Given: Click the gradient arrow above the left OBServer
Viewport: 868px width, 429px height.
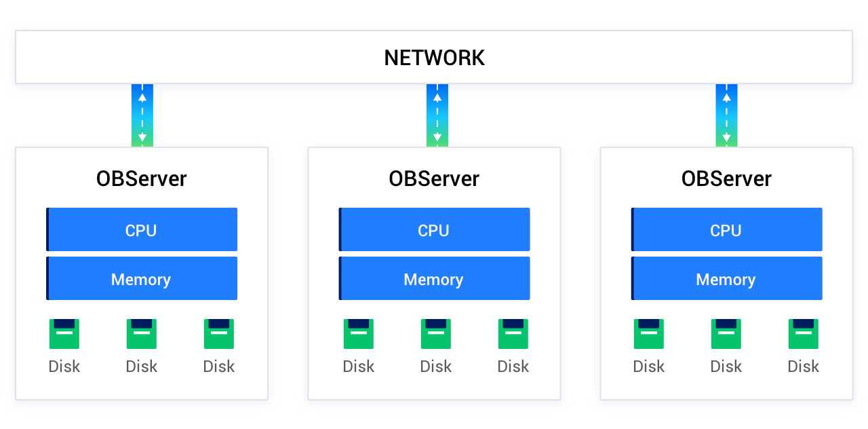Looking at the screenshot, I should tap(142, 114).
